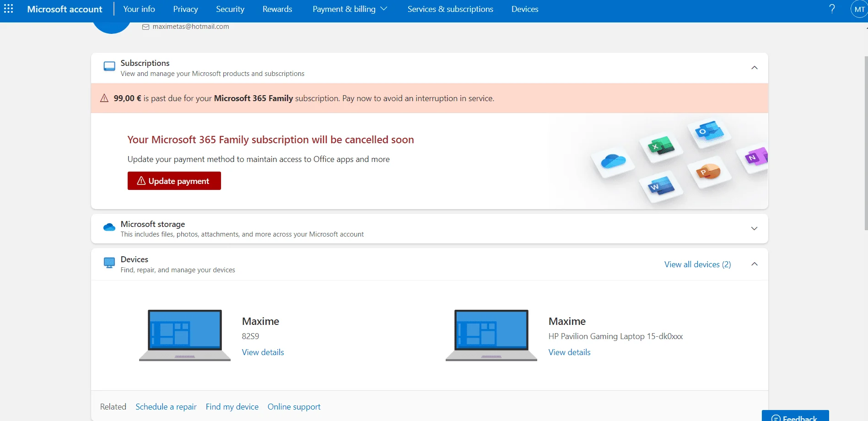The height and width of the screenshot is (421, 868).
Task: Click the Devices section heading text
Action: tap(135, 259)
